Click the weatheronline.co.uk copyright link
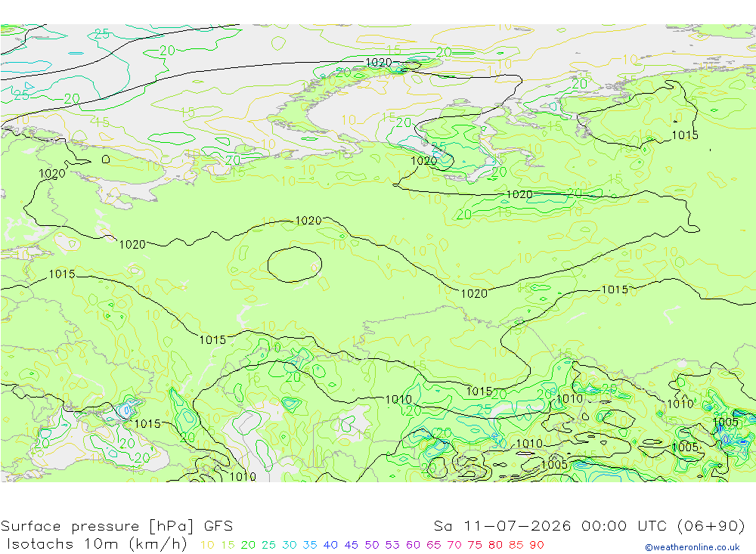Screen dimensions: 756x554 click(x=692, y=547)
